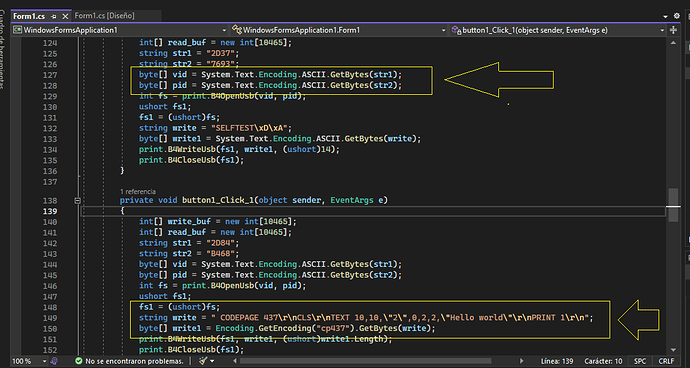
Task: Click the '1 referencia' code lens link
Action: 138,191
